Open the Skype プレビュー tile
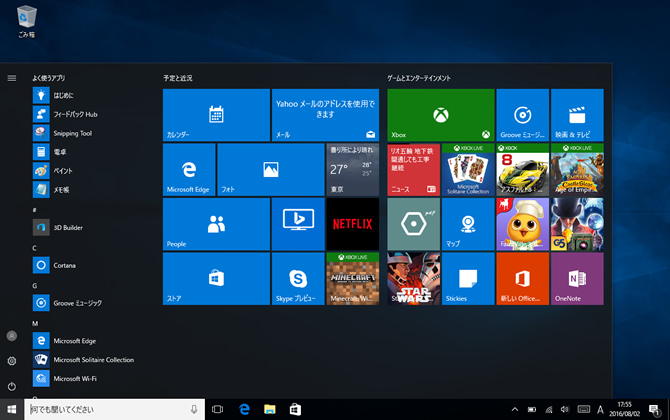Screen dimensions: 670x420 coord(297,278)
